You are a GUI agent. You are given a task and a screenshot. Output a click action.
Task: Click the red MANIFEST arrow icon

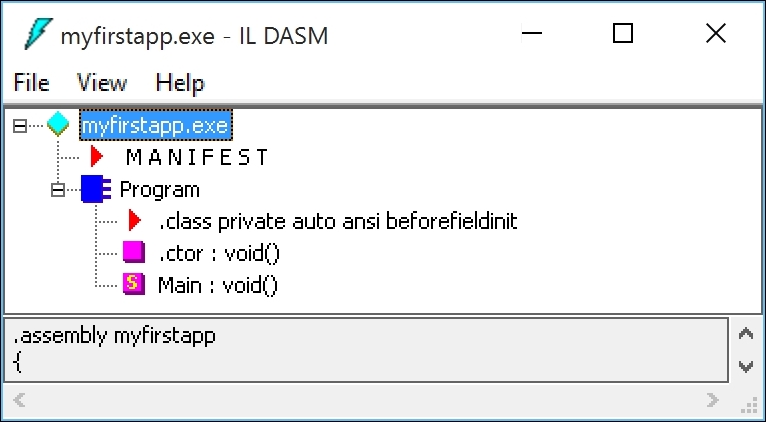[x=97, y=156]
